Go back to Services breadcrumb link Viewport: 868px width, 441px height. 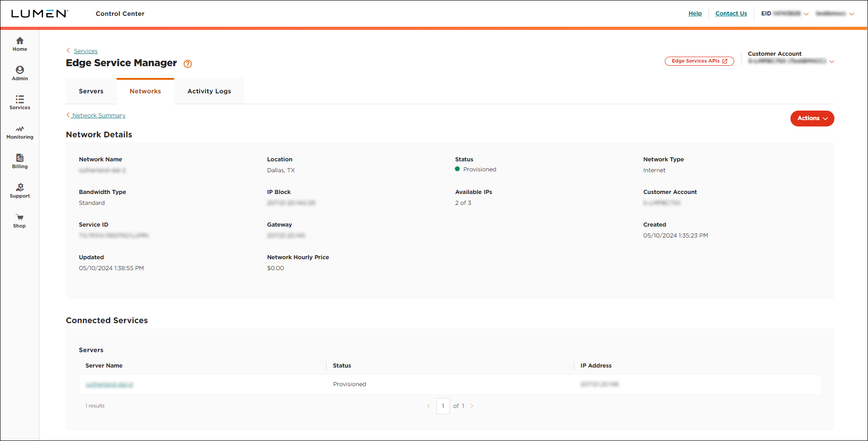click(86, 51)
